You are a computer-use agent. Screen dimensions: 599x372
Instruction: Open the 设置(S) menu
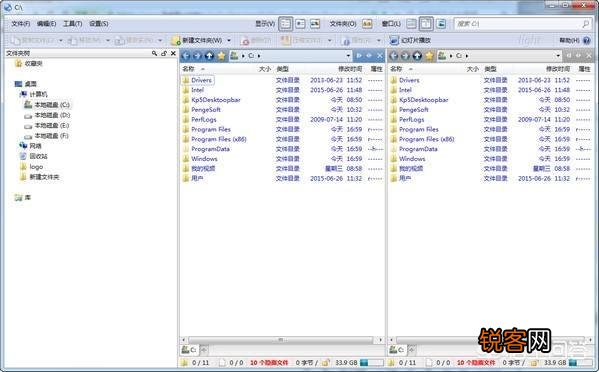99,24
